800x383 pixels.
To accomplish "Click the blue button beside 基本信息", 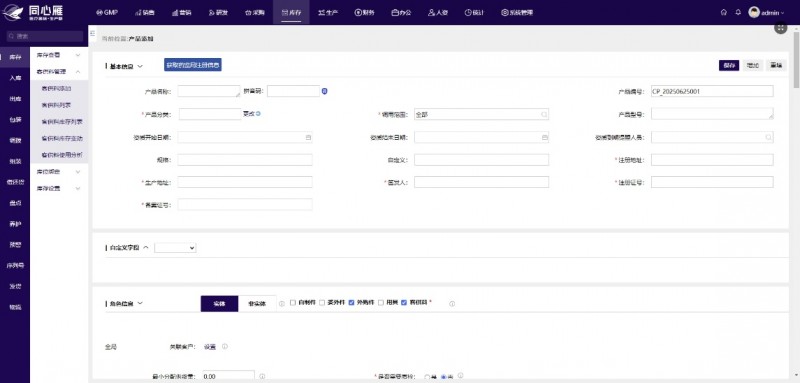I will click(x=193, y=65).
